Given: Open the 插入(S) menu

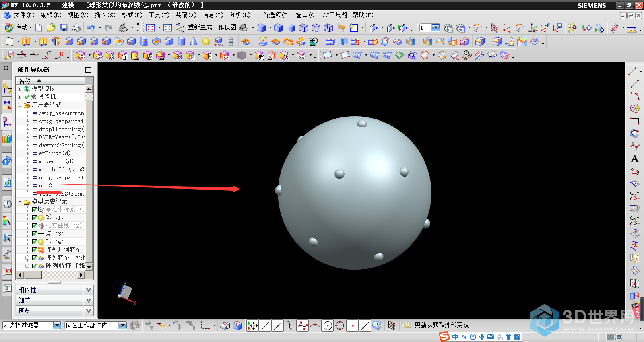Looking at the screenshot, I should pyautogui.click(x=105, y=15).
